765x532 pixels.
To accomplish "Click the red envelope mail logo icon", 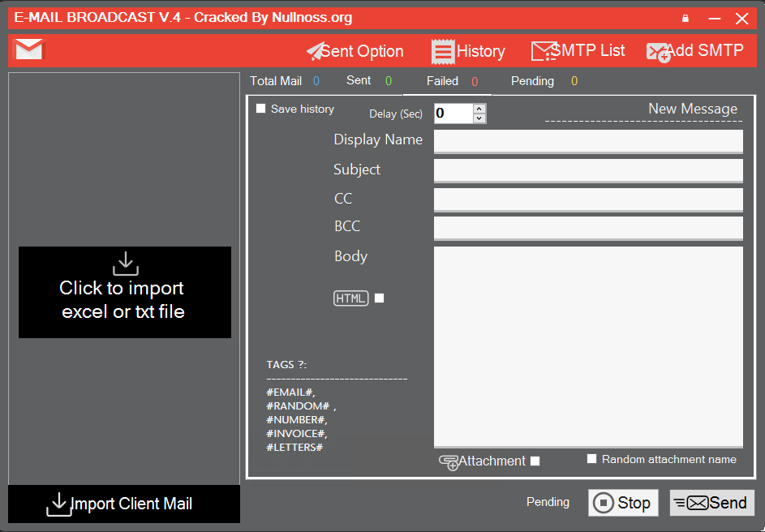I will point(29,49).
